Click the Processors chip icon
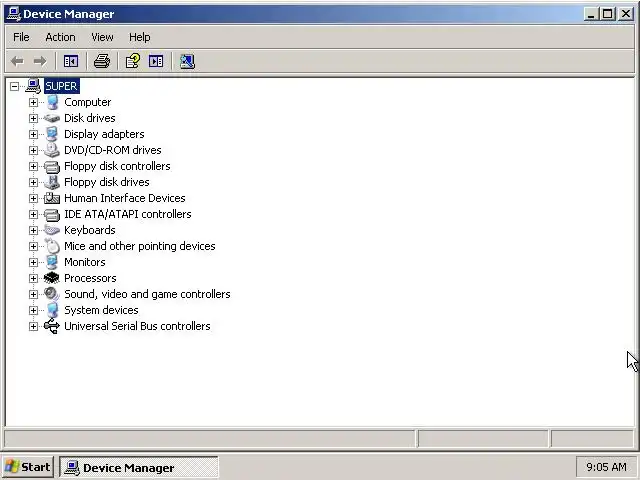Image resolution: width=640 pixels, height=480 pixels. [52, 278]
